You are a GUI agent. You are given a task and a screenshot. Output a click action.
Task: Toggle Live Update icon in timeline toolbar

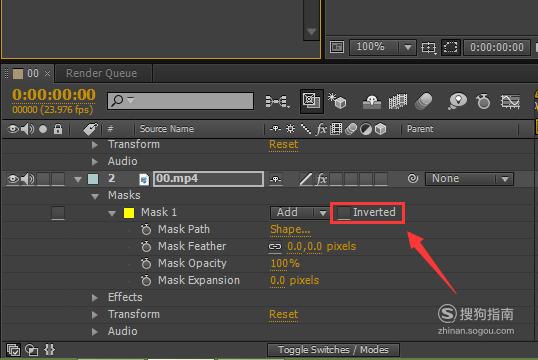[x=311, y=101]
